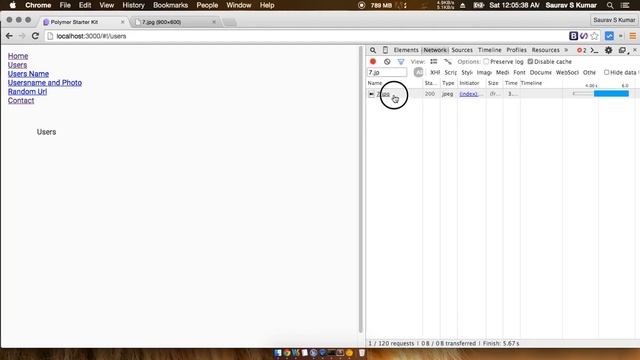This screenshot has height=360, width=640.
Task: Bookmark this page with the star icon
Action: click(594, 36)
